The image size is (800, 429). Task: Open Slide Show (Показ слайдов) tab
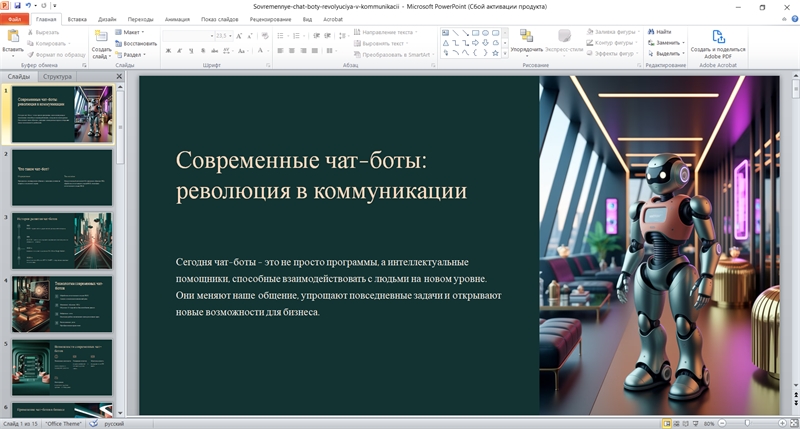pyautogui.click(x=219, y=19)
